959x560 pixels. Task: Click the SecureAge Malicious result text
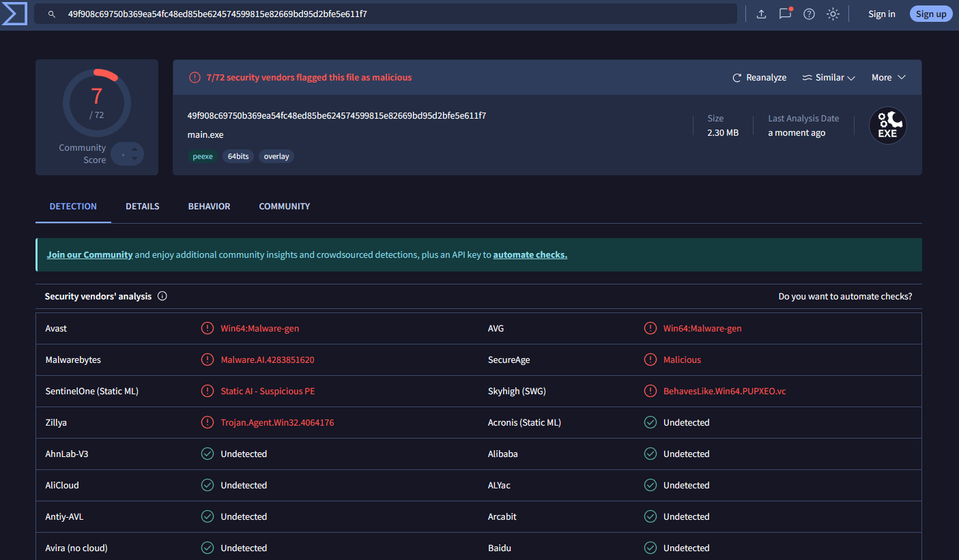(x=682, y=359)
